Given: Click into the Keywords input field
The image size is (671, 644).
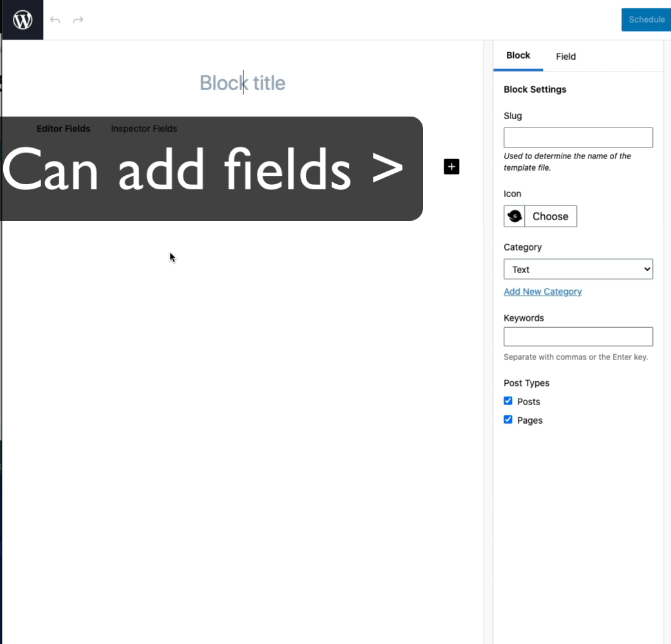Looking at the screenshot, I should pos(578,337).
